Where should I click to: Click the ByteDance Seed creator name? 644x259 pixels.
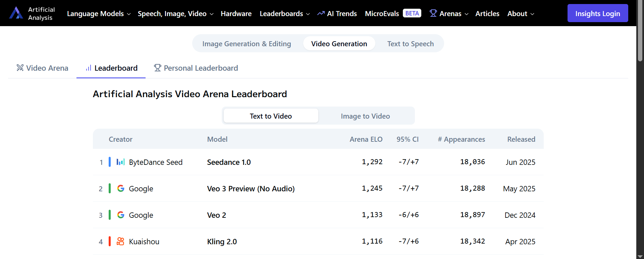[156, 162]
